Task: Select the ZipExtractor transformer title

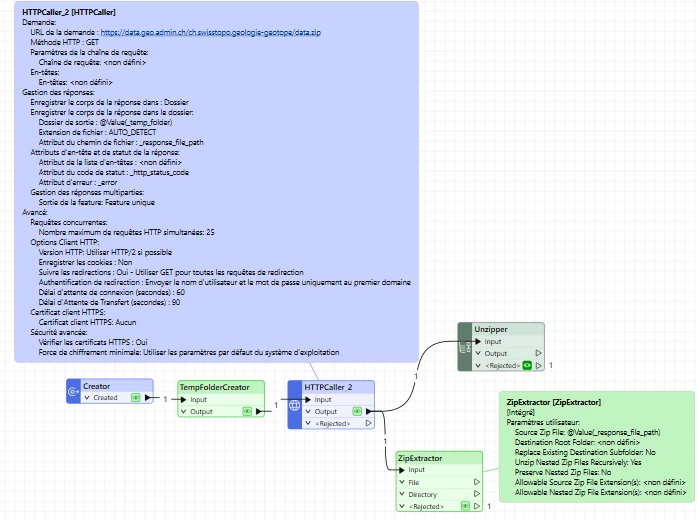Action: point(420,458)
